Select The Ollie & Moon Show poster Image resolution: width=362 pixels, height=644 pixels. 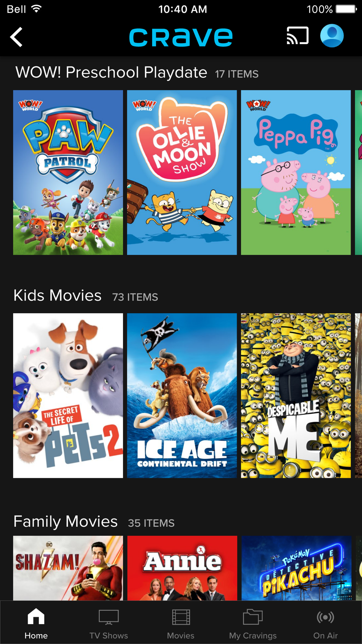182,172
